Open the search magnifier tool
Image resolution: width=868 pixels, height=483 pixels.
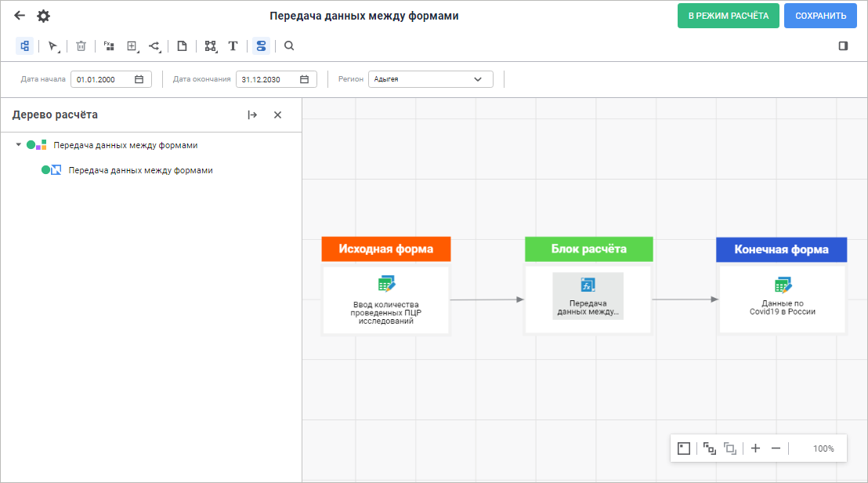pyautogui.click(x=289, y=46)
